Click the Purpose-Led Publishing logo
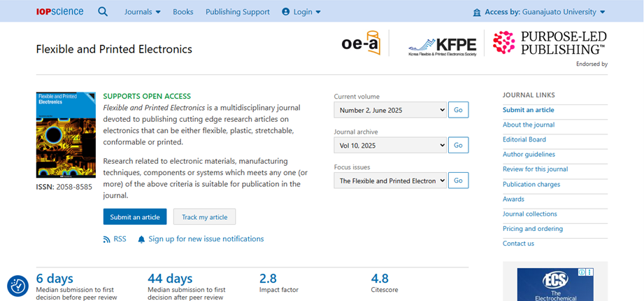The height and width of the screenshot is (301, 644). (550, 43)
